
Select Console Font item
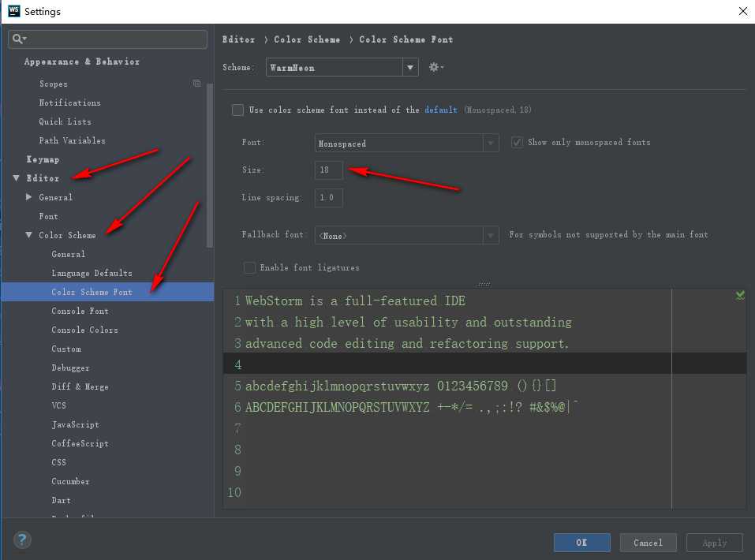(80, 311)
